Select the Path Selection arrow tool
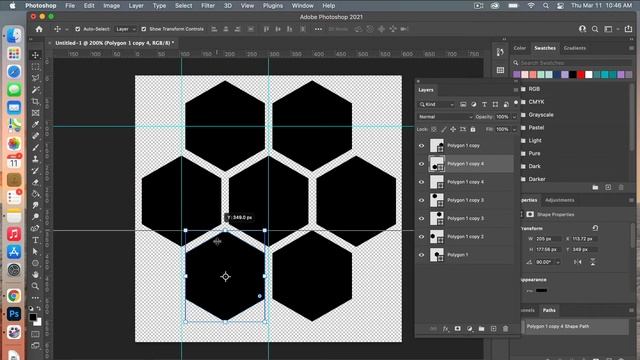 (36, 251)
